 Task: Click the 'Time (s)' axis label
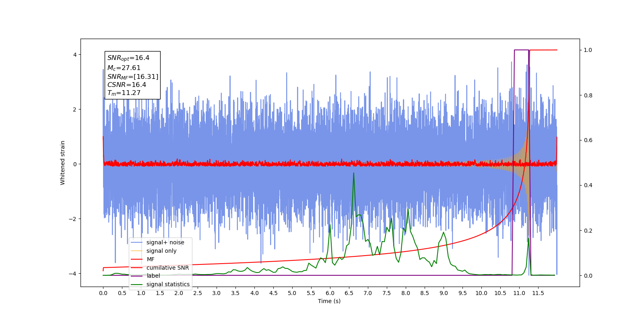[x=329, y=301]
